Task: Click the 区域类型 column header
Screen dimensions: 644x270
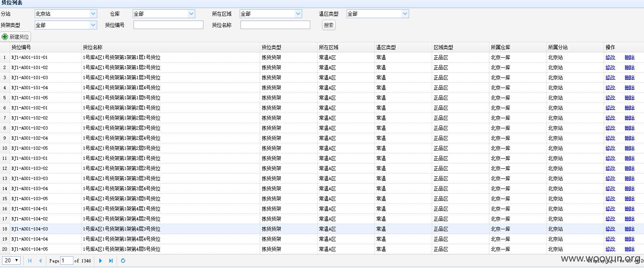Action: pos(461,47)
